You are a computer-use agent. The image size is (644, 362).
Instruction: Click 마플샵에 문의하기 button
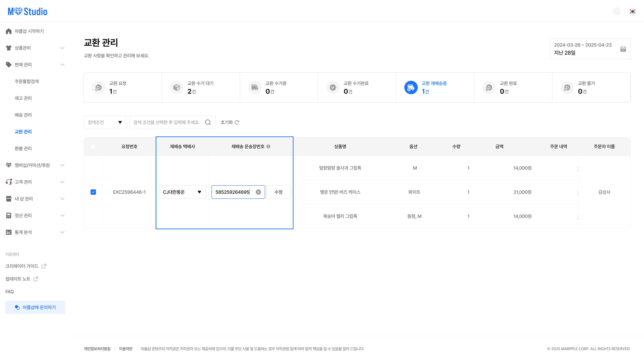[35, 307]
